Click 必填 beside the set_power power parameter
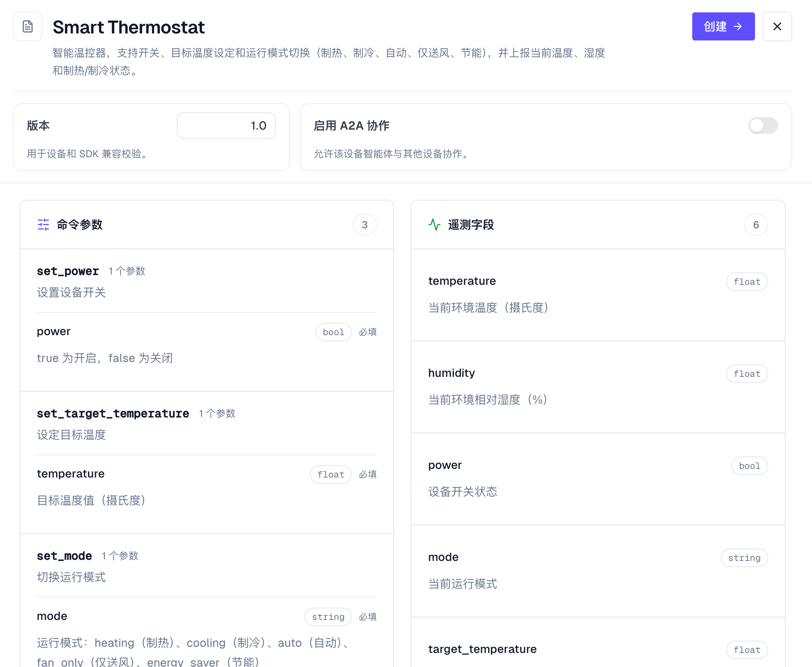 coord(368,332)
